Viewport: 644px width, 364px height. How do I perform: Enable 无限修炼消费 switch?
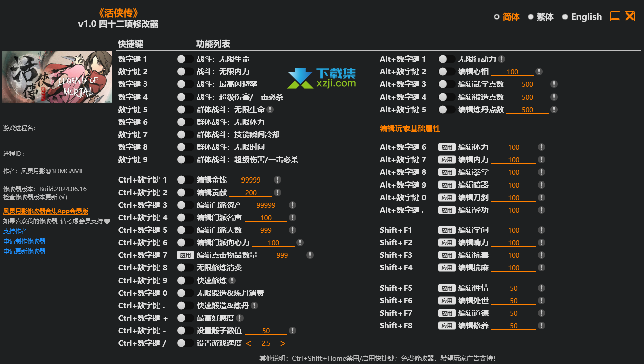[185, 268]
